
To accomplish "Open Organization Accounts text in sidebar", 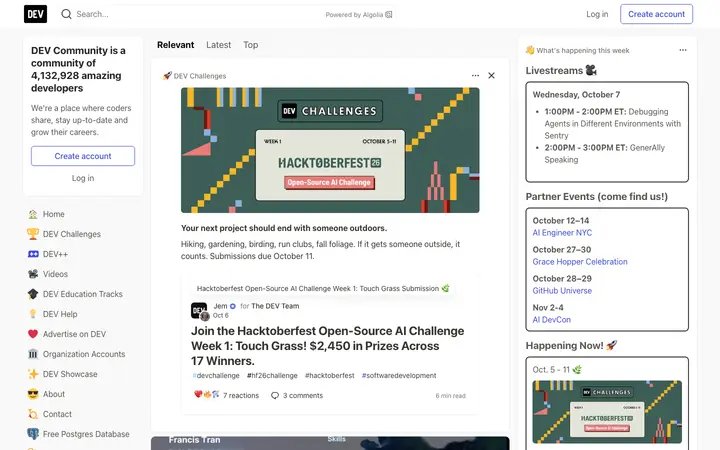I will 84,354.
